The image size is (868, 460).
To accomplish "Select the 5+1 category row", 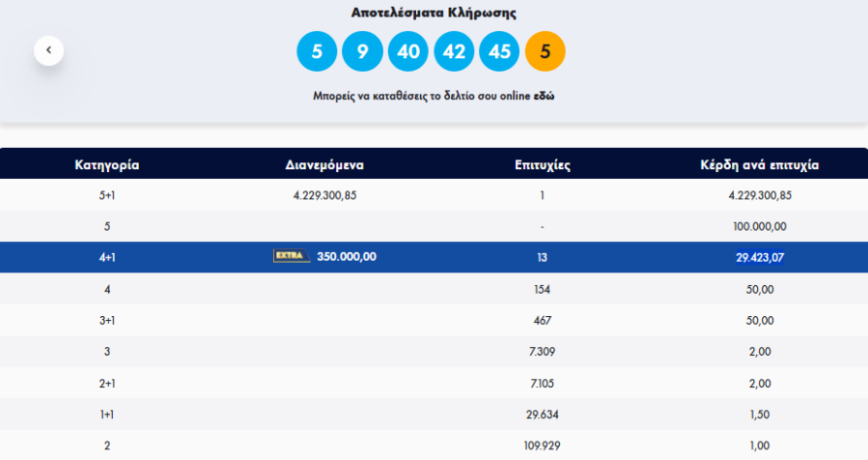I will pyautogui.click(x=107, y=195).
